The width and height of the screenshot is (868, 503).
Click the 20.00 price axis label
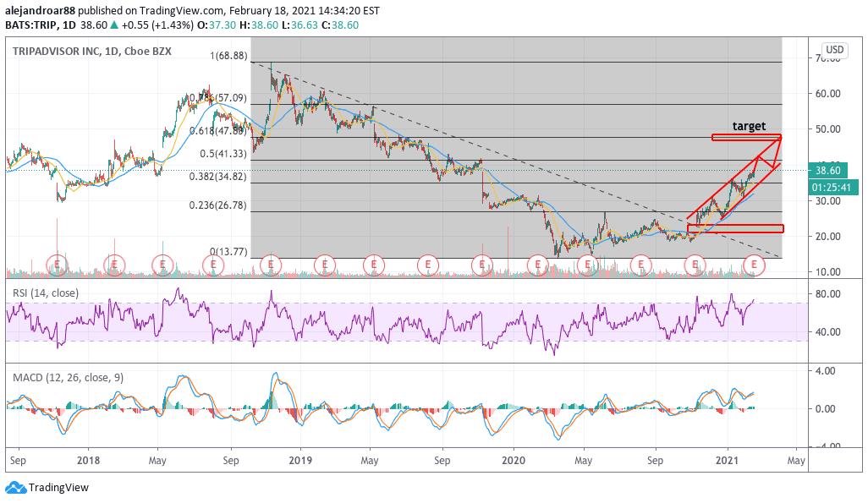827,236
